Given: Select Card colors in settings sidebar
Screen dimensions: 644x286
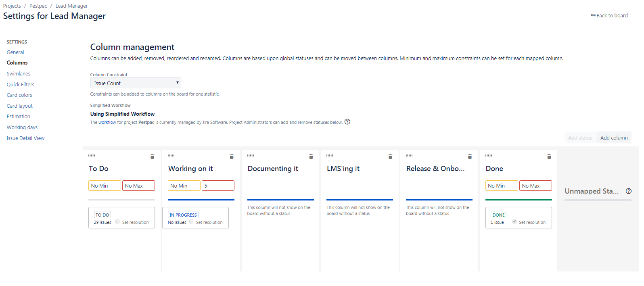Looking at the screenshot, I should click(x=19, y=95).
